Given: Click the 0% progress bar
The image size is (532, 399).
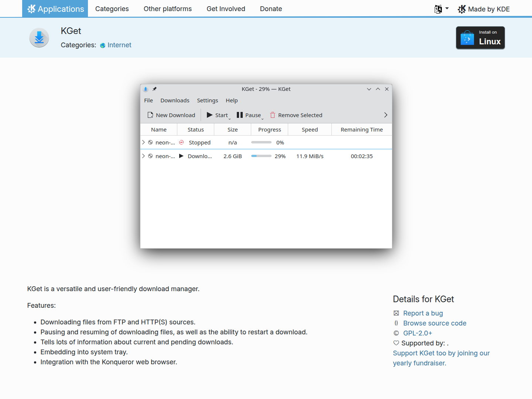Looking at the screenshot, I should [261, 142].
